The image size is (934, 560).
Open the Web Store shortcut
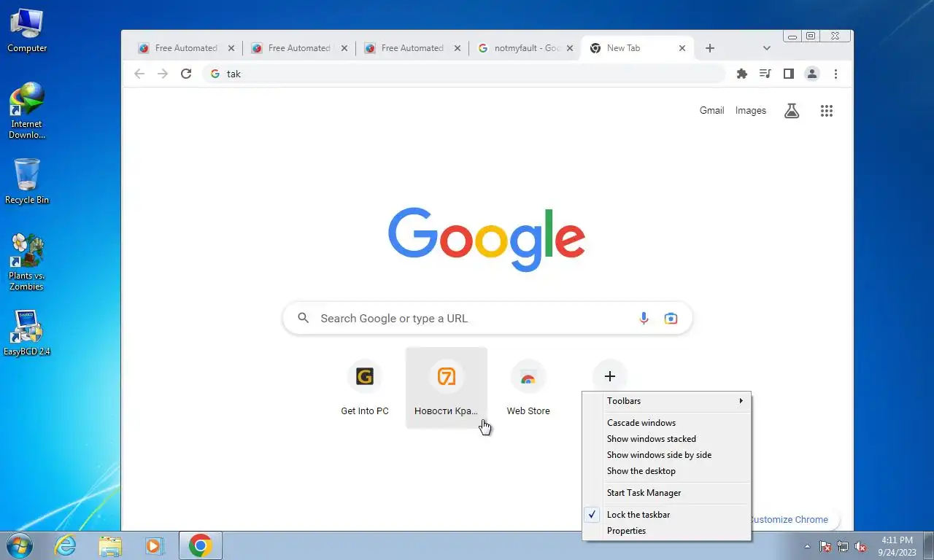pyautogui.click(x=528, y=388)
